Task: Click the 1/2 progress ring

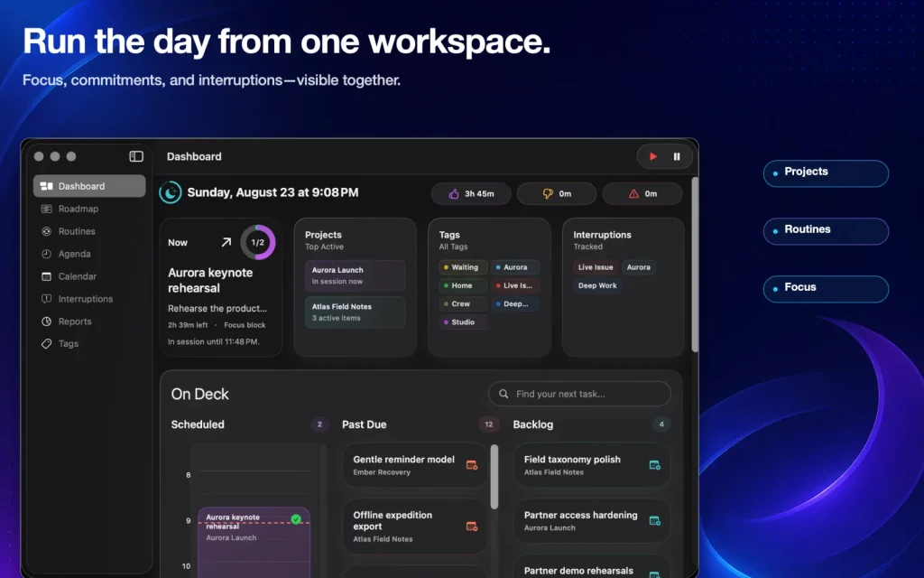Action: coord(257,242)
